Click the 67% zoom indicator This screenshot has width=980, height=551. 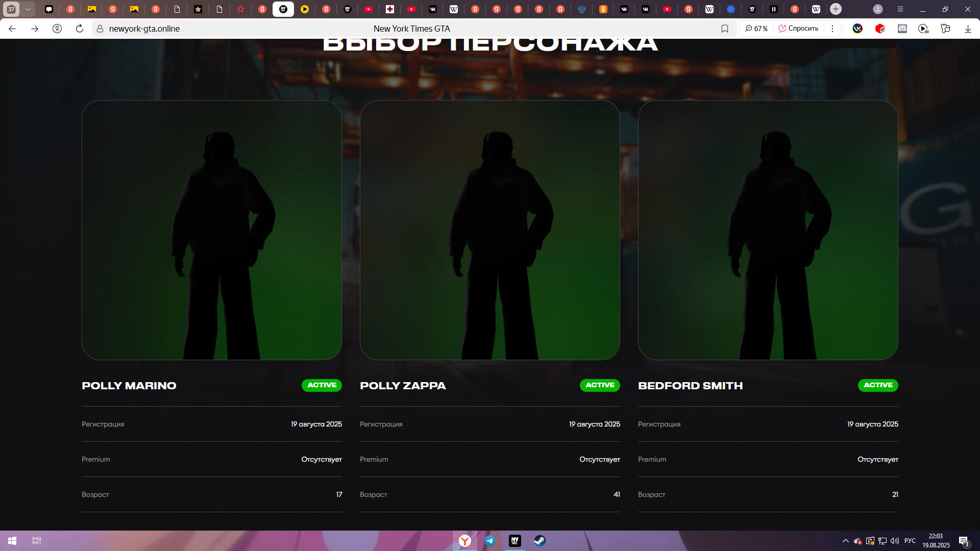(756, 29)
